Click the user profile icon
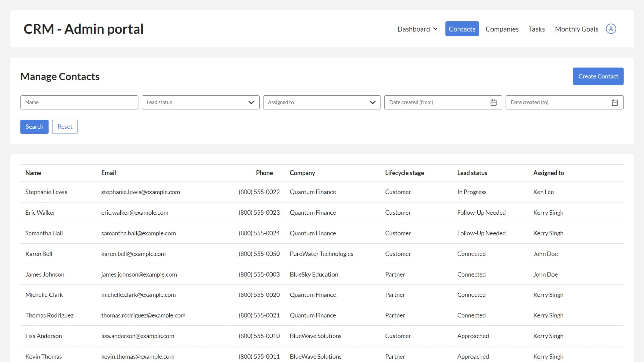The width and height of the screenshot is (644, 362). (611, 29)
